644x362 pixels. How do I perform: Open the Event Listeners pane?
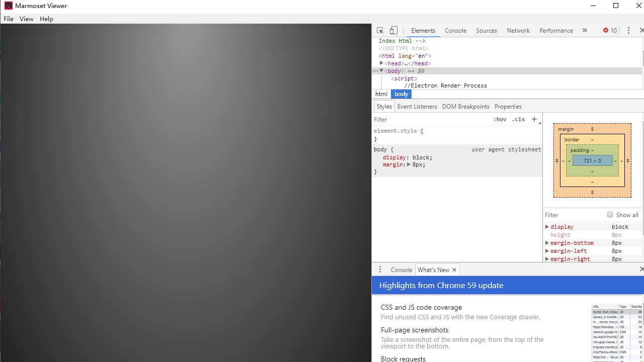click(x=417, y=106)
